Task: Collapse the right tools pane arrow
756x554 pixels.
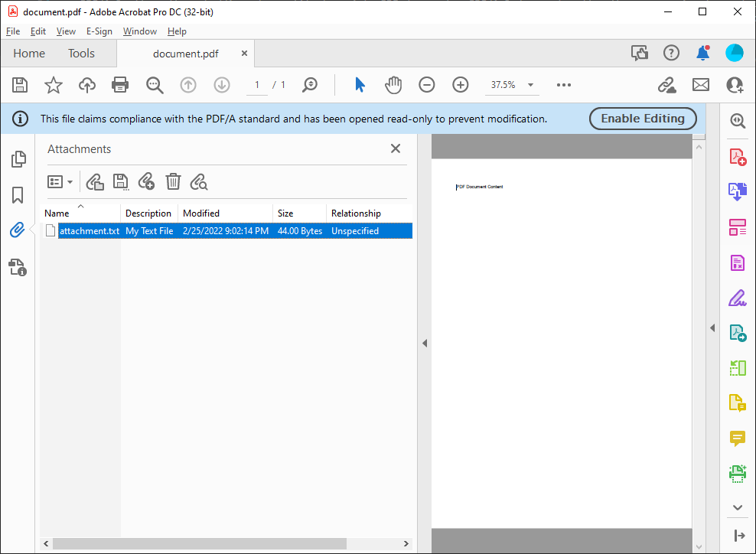Action: point(712,328)
